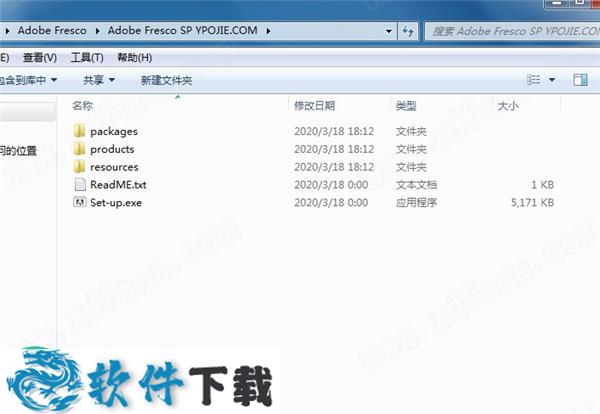Click the Set-up.exe application icon

(x=80, y=203)
